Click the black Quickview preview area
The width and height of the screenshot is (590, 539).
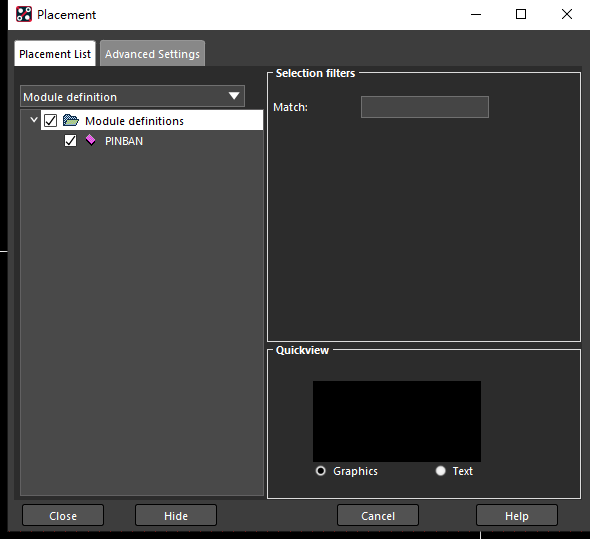pyautogui.click(x=397, y=421)
